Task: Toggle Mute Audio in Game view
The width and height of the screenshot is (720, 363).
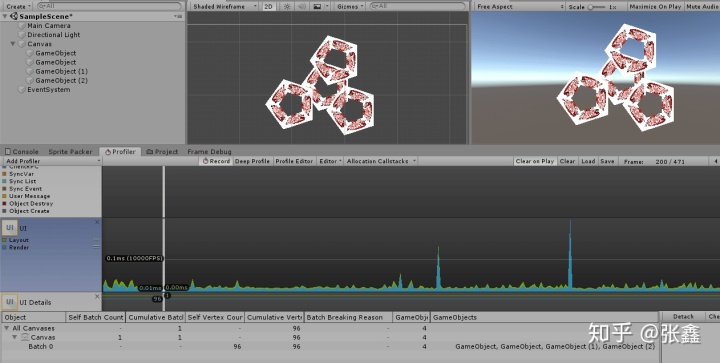Action: pyautogui.click(x=703, y=7)
